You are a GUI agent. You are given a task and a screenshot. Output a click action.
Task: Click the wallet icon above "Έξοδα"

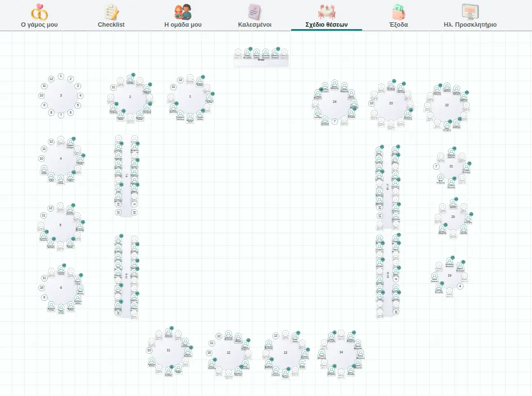(x=398, y=12)
